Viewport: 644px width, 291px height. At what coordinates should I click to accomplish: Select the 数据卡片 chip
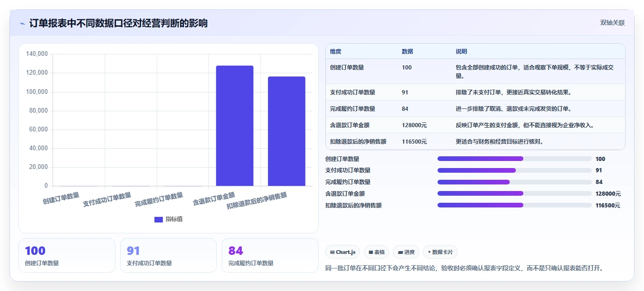point(440,252)
